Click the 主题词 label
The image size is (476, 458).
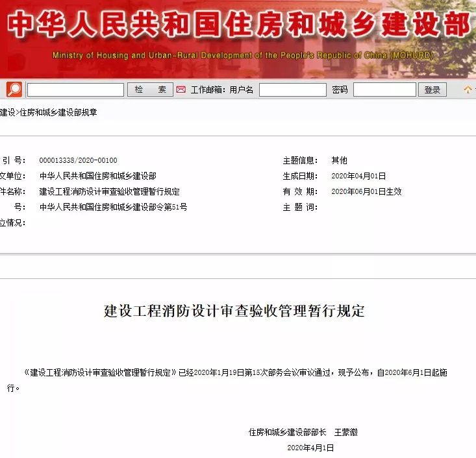tap(300, 207)
